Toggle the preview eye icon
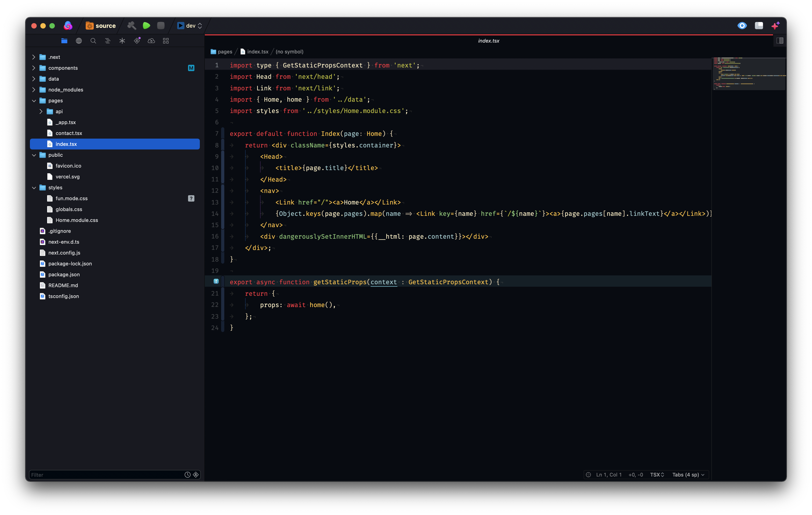The image size is (812, 515). 742,26
